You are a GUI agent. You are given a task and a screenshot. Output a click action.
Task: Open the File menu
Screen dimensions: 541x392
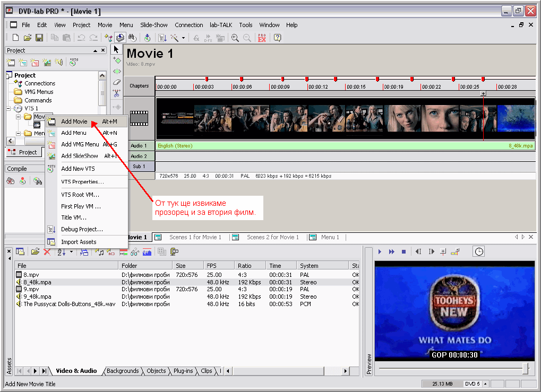tap(26, 25)
